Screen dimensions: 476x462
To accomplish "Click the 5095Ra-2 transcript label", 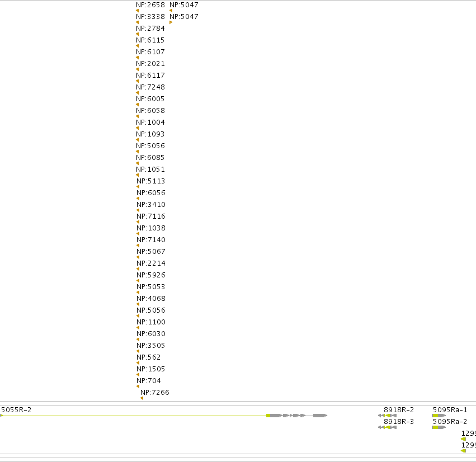I will (x=450, y=422).
